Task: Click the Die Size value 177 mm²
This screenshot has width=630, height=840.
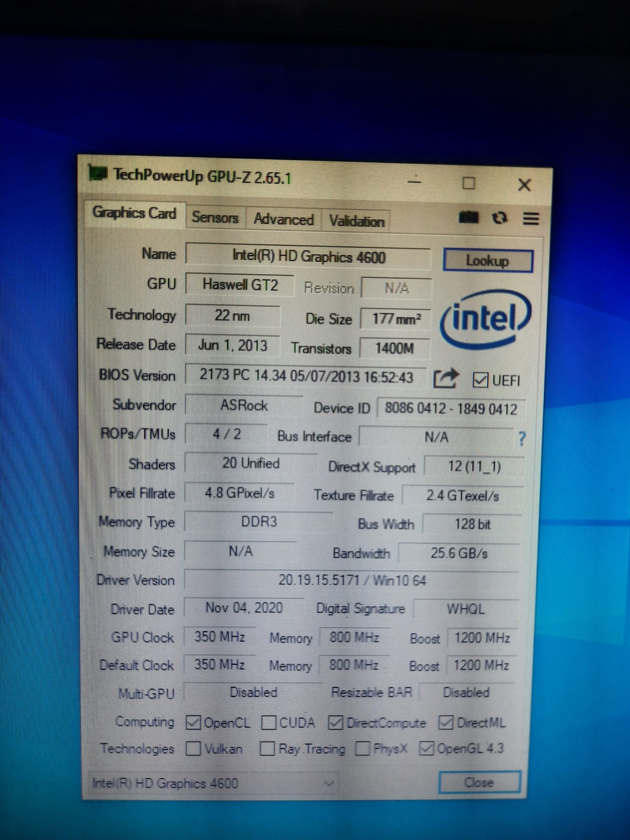Action: [395, 319]
